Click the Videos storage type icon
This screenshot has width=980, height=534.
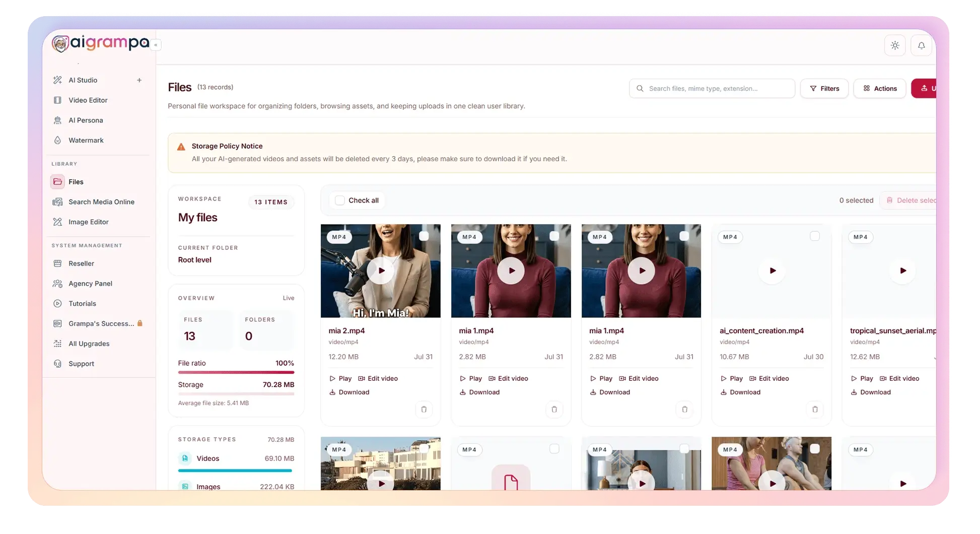185,458
